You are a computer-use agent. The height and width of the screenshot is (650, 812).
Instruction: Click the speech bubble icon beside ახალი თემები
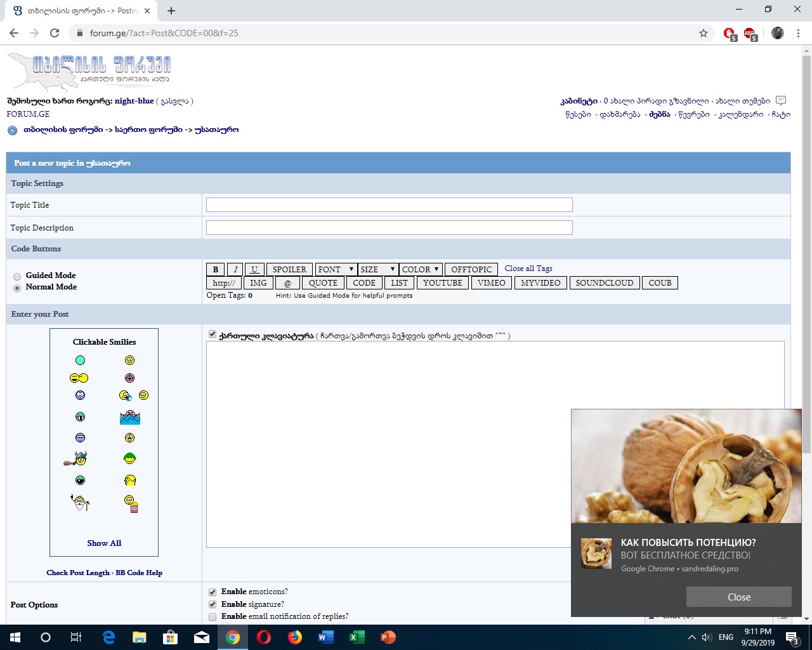(781, 101)
